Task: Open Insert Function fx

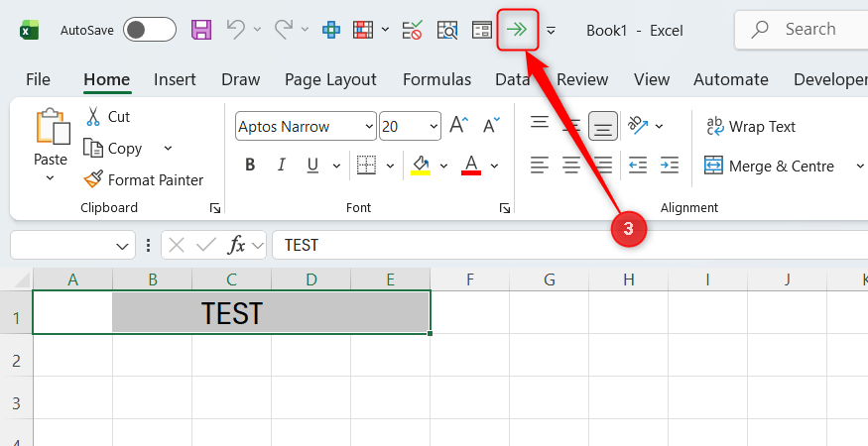Action: pyautogui.click(x=237, y=245)
